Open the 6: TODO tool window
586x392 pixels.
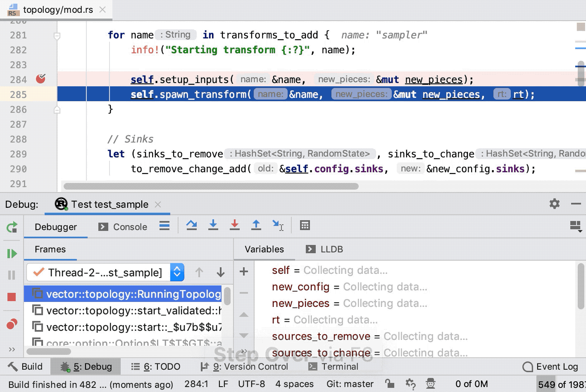coord(155,366)
